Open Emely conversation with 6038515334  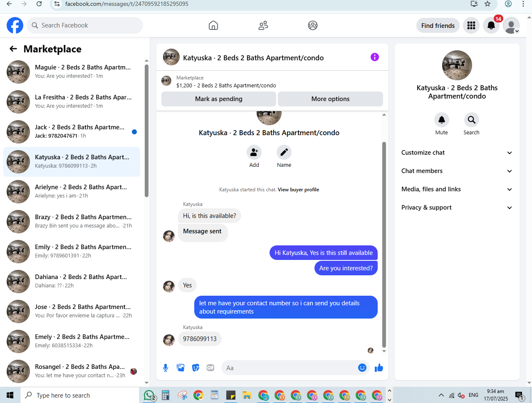72,341
